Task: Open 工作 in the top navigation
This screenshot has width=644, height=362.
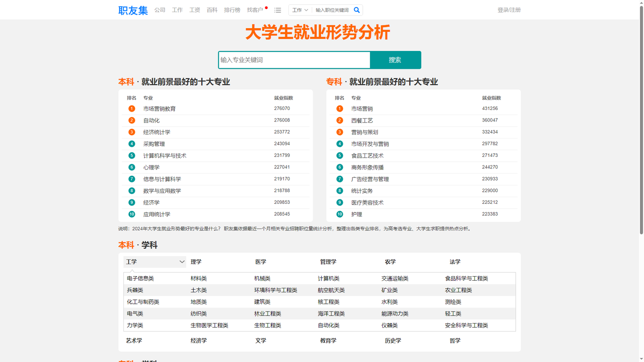Action: pyautogui.click(x=178, y=10)
